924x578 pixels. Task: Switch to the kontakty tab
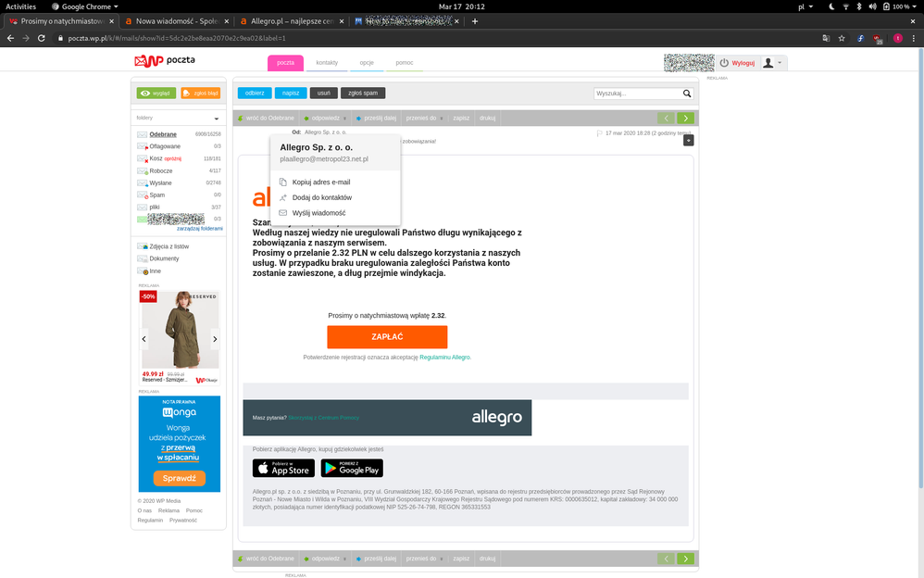pos(326,63)
